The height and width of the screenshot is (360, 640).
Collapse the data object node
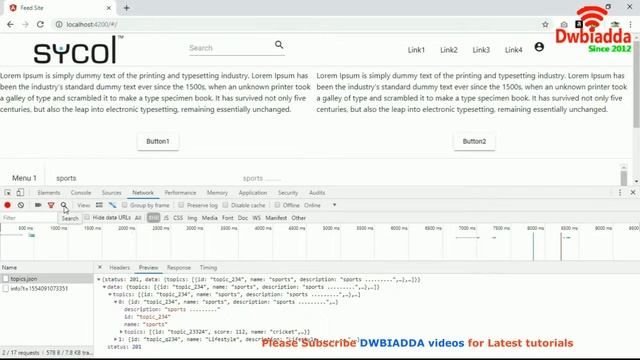point(104,287)
